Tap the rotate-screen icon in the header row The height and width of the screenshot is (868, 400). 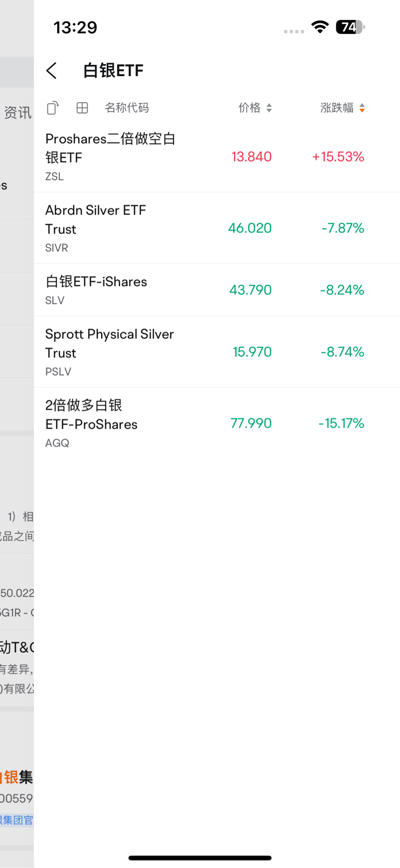tap(53, 108)
